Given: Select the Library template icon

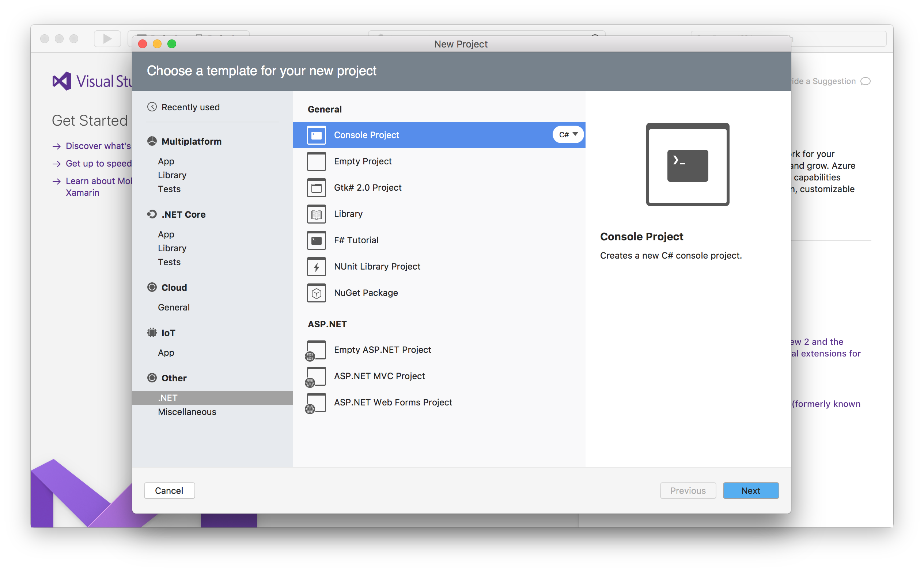Looking at the screenshot, I should pos(317,214).
